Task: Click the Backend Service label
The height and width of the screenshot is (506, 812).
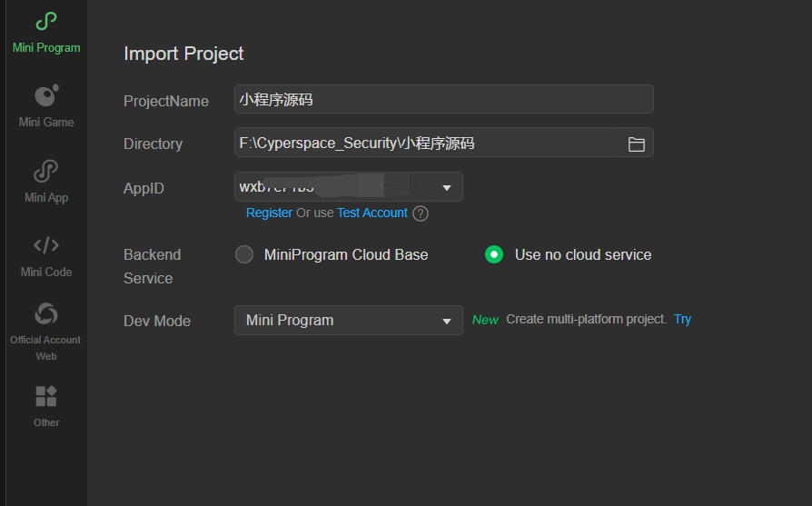Action: click(x=152, y=266)
